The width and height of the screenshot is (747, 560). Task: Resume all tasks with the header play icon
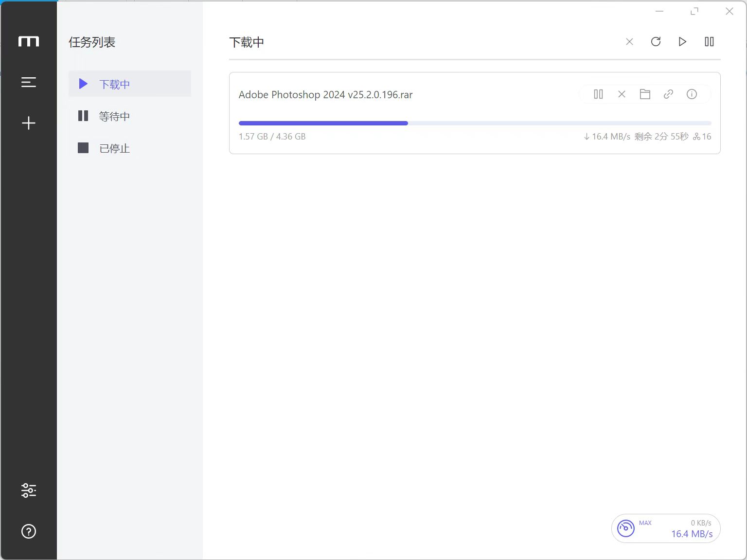pos(682,42)
